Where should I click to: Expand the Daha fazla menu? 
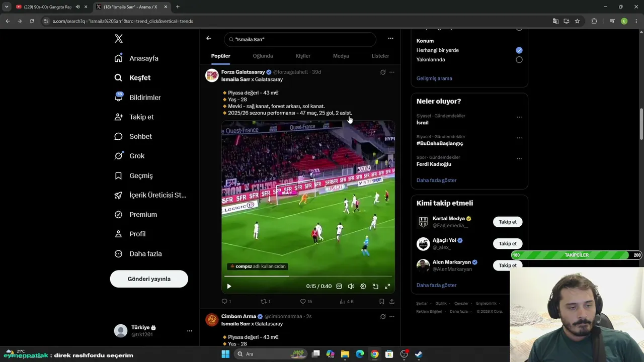click(138, 254)
